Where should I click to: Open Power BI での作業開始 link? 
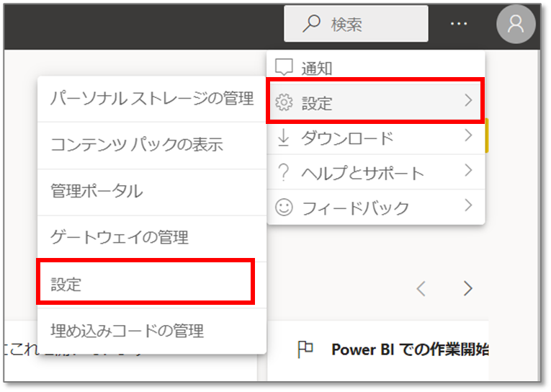[x=410, y=349]
